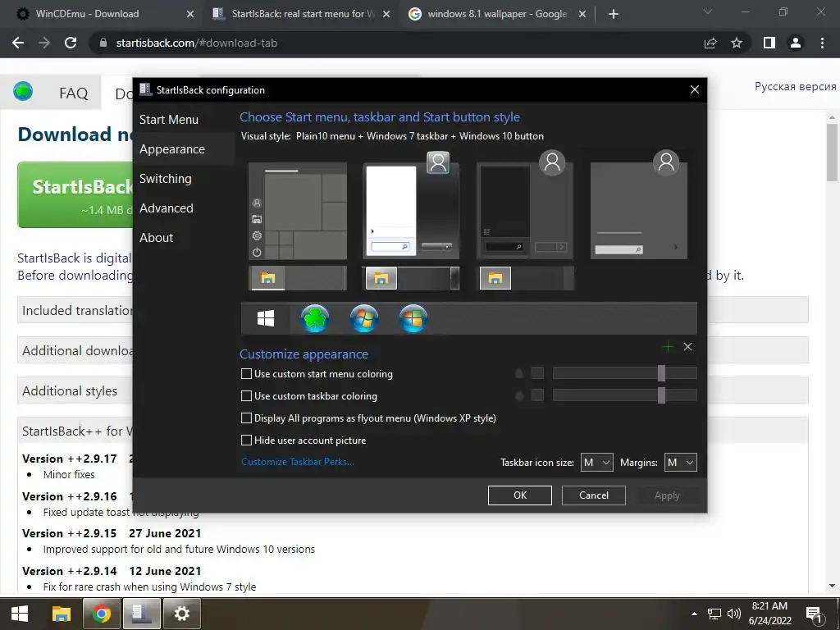Open File Explorer from the taskbar
This screenshot has height=630, width=840.
(x=62, y=614)
